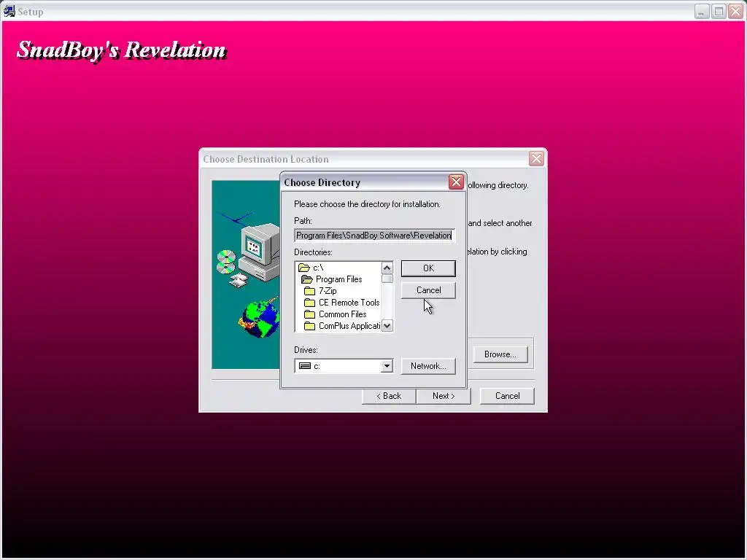Click Browse... in Destination Location window
Viewport: 747px width, 560px height.
coord(500,354)
